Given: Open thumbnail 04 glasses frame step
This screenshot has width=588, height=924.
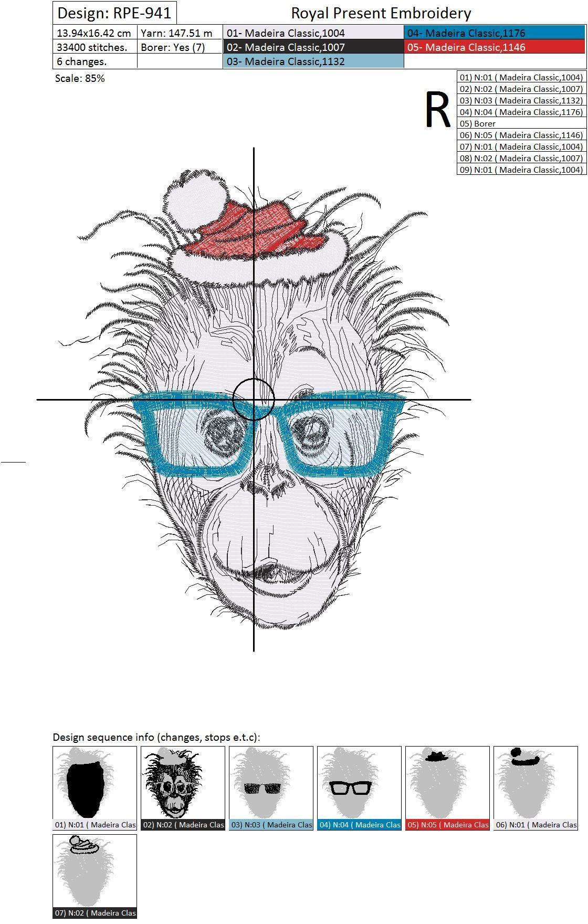Looking at the screenshot, I should pos(359,783).
